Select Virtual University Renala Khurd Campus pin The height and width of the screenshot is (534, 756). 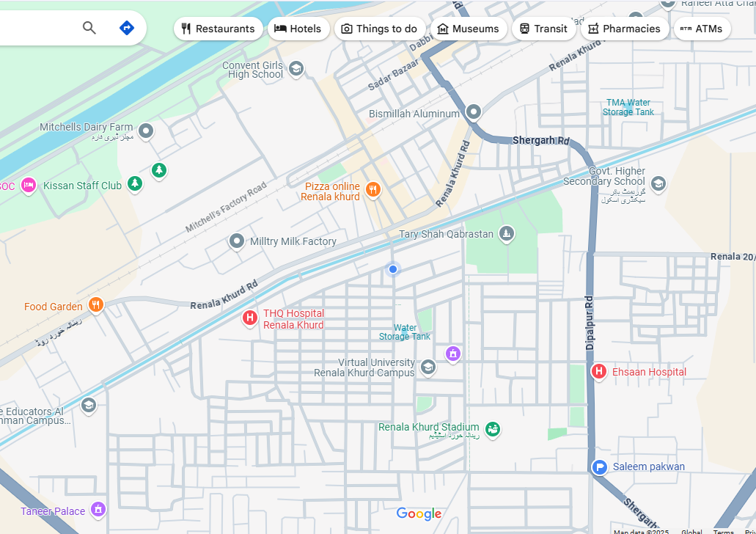pyautogui.click(x=428, y=367)
